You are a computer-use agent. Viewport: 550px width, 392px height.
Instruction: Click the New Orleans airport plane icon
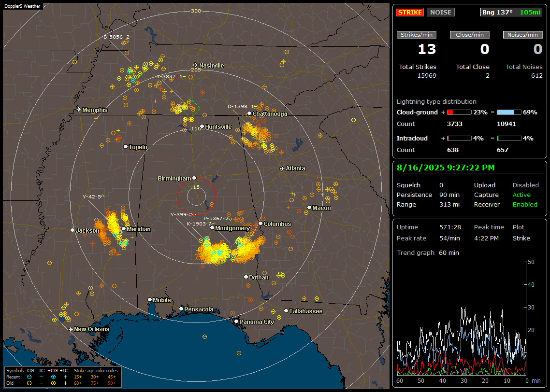[x=71, y=329]
